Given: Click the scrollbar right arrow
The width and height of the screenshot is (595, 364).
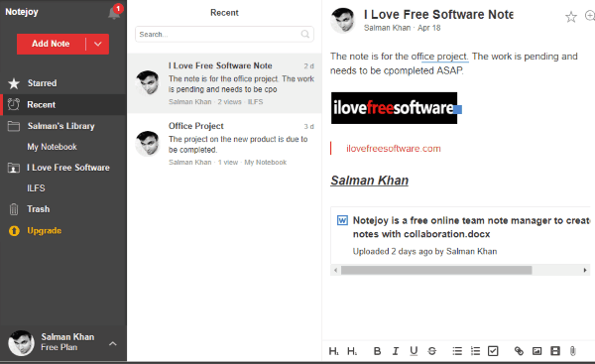Looking at the screenshot, I should 585,270.
